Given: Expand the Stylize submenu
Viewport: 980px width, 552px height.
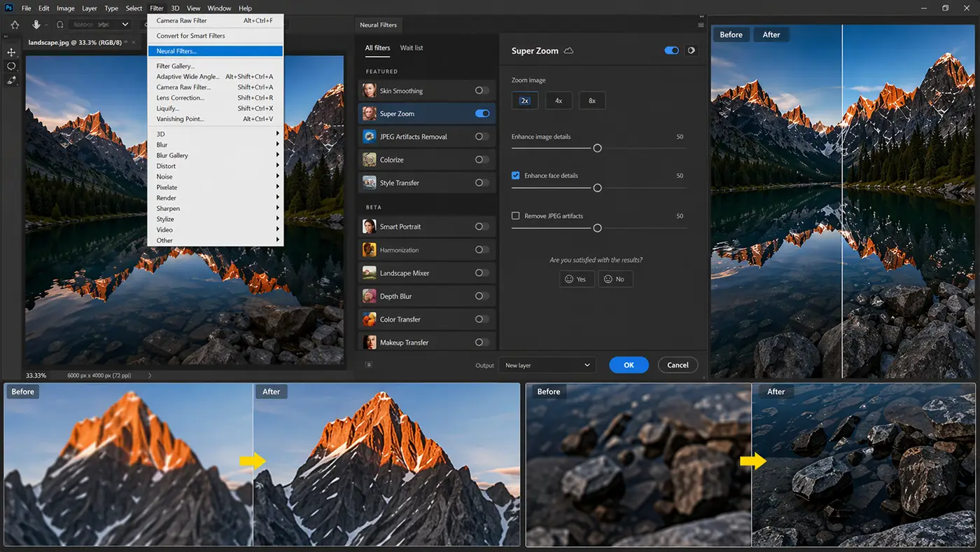Looking at the screenshot, I should (216, 219).
